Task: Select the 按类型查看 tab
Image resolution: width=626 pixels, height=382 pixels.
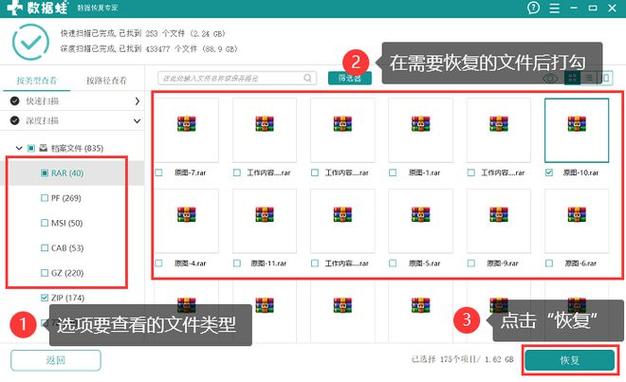Action: (36, 80)
